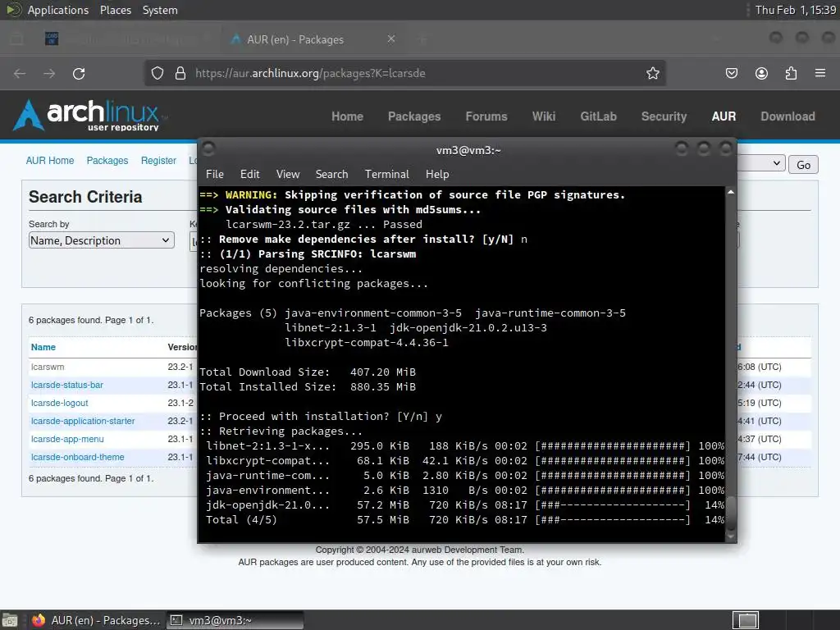Image resolution: width=840 pixels, height=630 pixels.
Task: Open the System menu
Action: point(160,10)
